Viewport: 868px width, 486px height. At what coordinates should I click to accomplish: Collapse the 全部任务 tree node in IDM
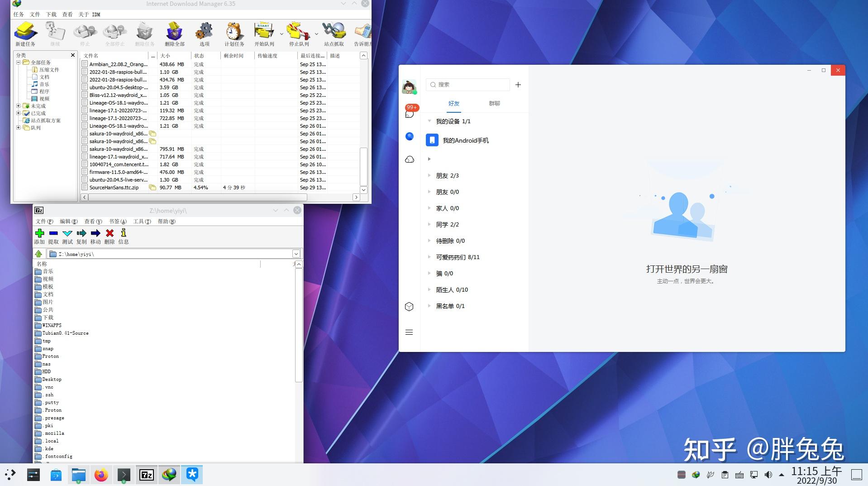coord(19,63)
